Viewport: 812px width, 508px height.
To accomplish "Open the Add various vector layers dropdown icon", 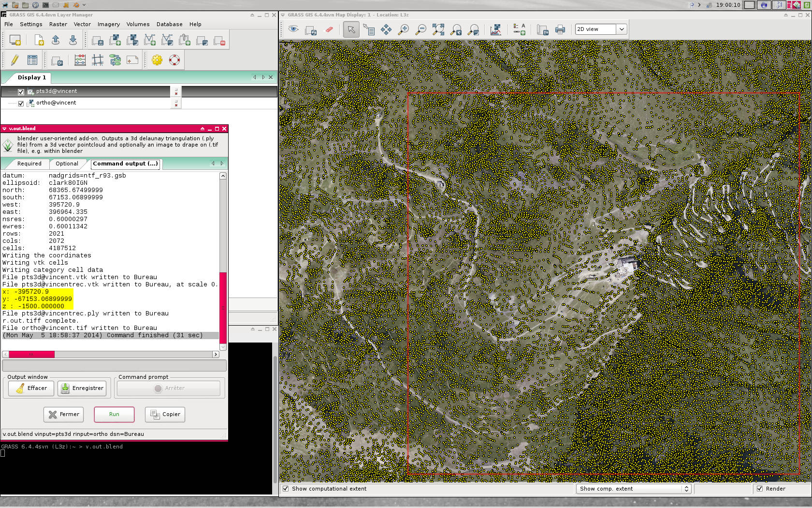I will [x=167, y=40].
